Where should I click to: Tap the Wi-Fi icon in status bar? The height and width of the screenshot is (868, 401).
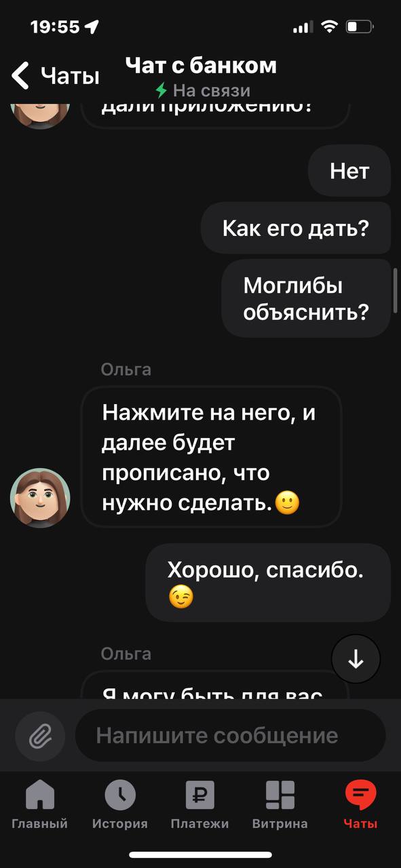point(330,27)
